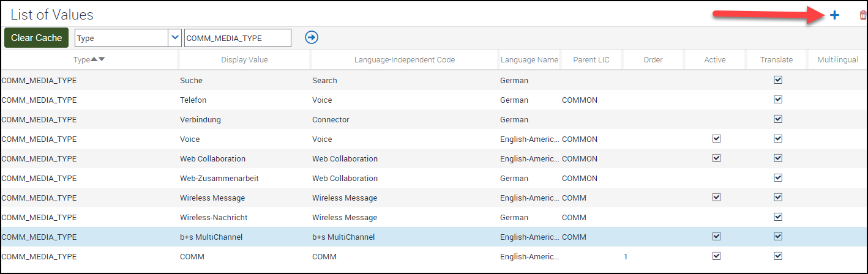Toggle Active checkbox for Wireless Message row

click(716, 198)
